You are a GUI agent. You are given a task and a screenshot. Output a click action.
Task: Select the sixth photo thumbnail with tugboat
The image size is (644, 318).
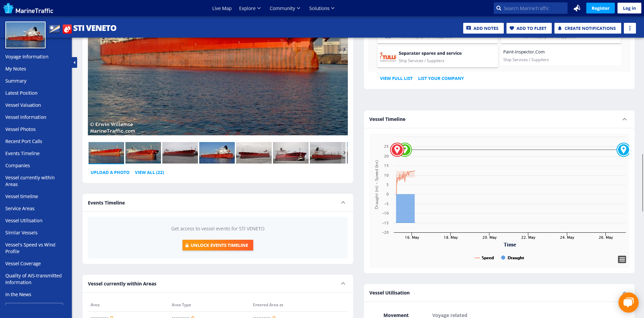coord(291,153)
